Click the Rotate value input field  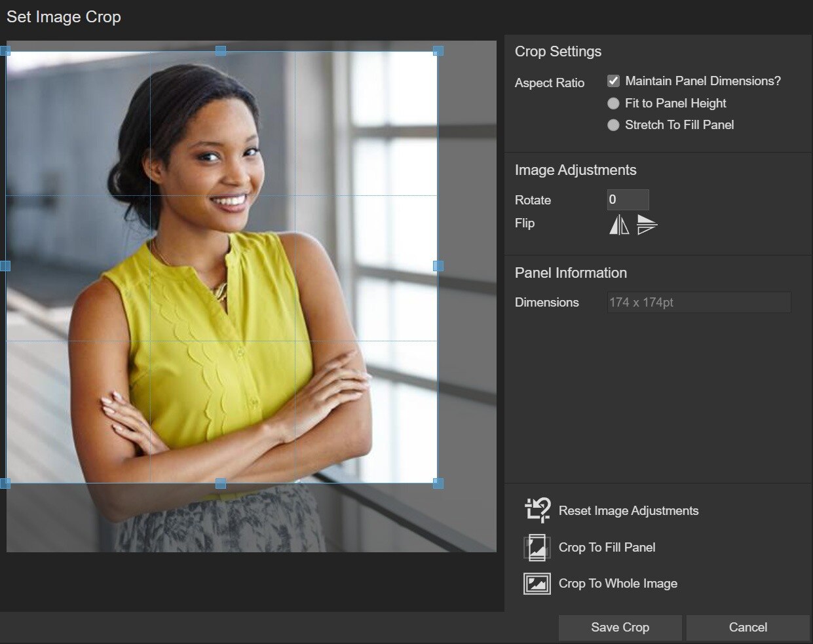628,200
